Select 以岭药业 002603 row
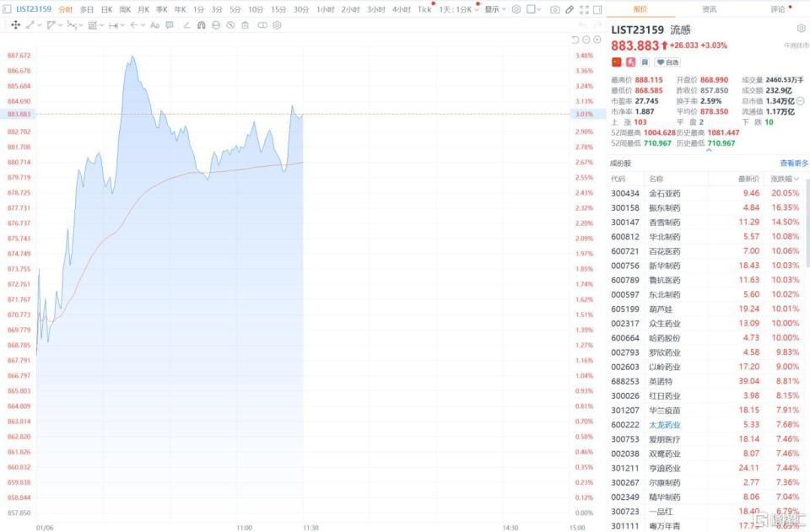The height and width of the screenshot is (532, 810). 707,367
